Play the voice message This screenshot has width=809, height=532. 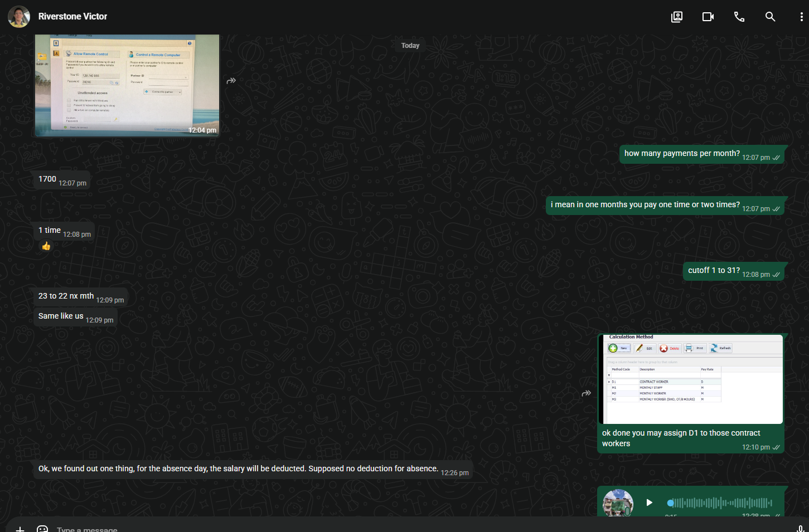point(649,502)
